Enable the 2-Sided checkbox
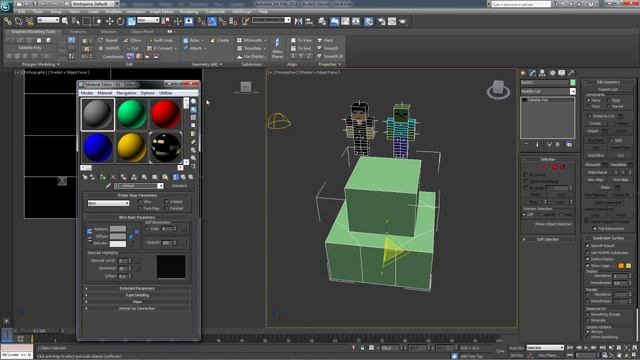This screenshot has height=360, width=640. tap(167, 202)
